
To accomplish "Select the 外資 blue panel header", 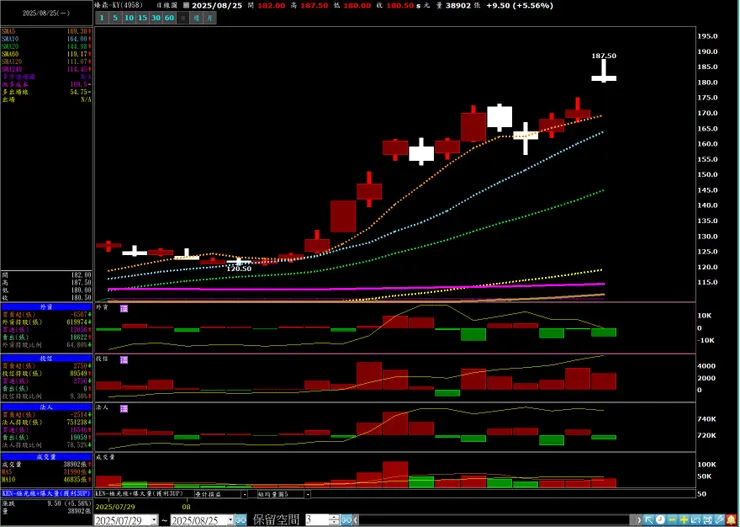I will click(46, 307).
